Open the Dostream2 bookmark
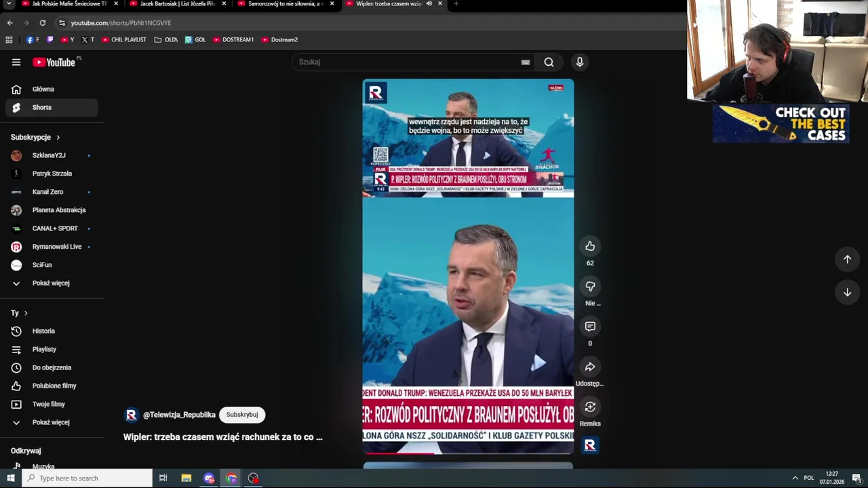 click(279, 39)
